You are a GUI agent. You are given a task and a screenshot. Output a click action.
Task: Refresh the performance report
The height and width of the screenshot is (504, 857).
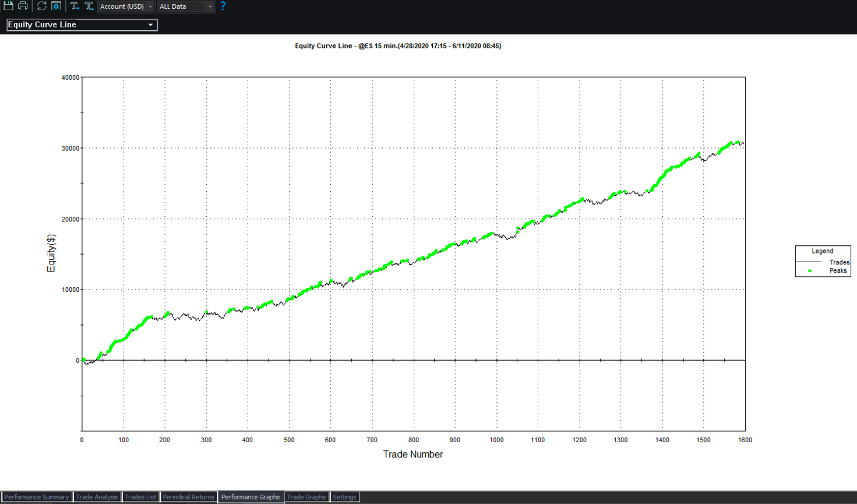click(41, 6)
